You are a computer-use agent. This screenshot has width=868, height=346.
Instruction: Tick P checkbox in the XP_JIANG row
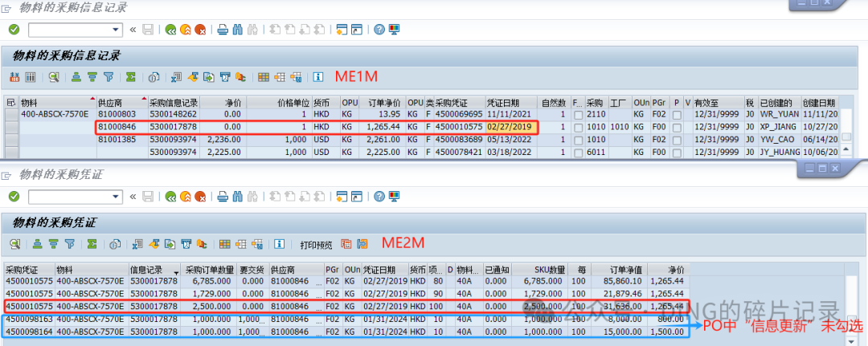coord(677,127)
